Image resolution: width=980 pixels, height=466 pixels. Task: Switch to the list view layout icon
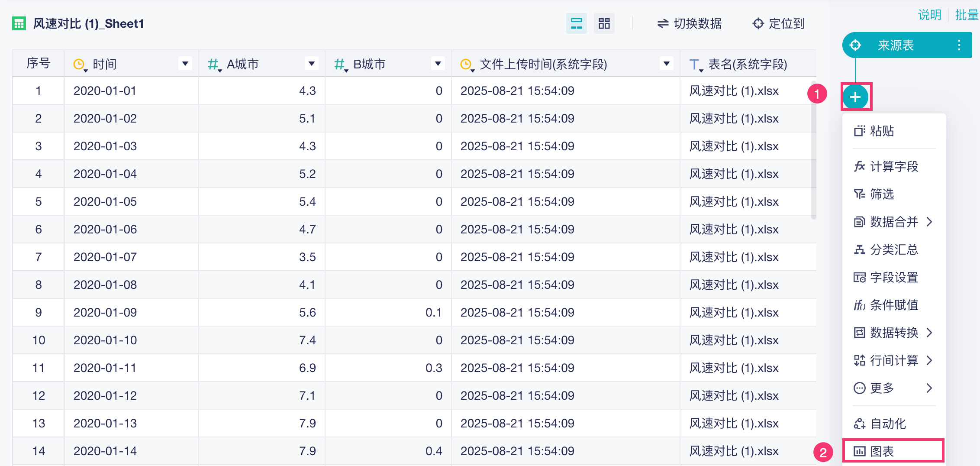[576, 23]
